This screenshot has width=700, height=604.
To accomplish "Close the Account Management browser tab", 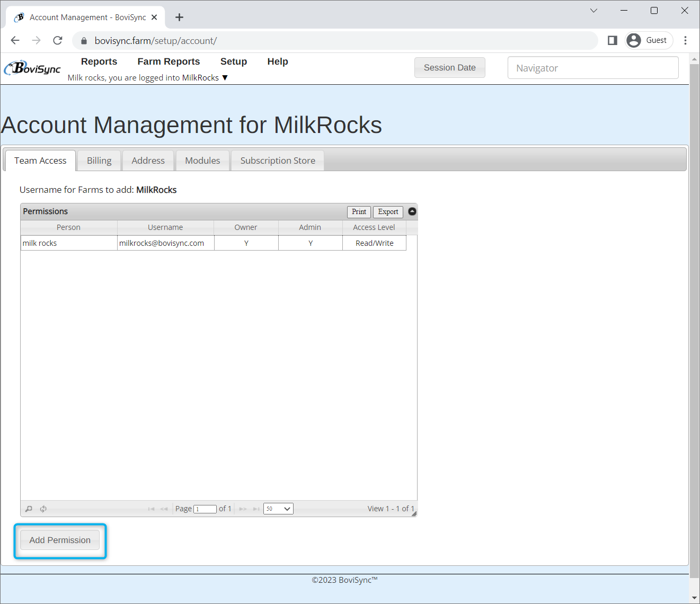I will 154,17.
